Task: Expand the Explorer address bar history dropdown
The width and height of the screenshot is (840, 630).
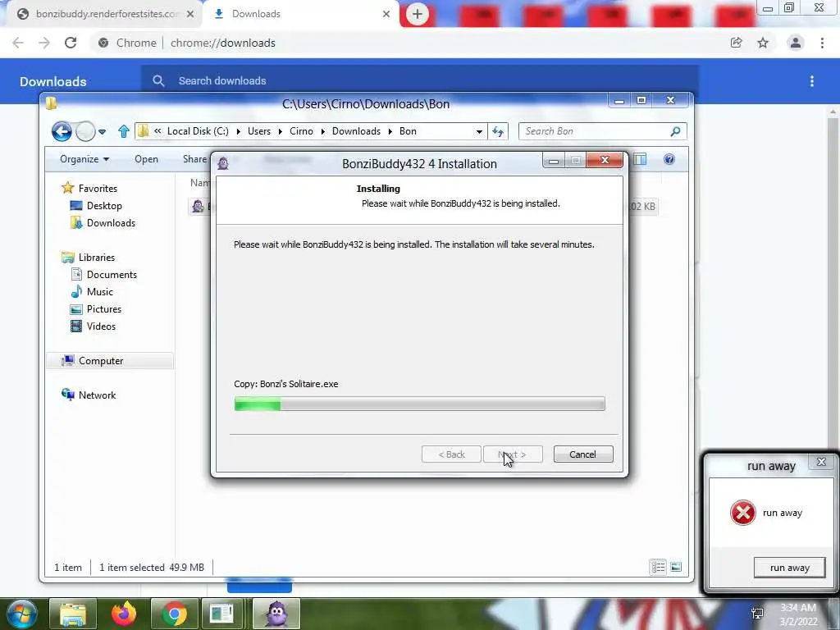Action: click(x=479, y=131)
